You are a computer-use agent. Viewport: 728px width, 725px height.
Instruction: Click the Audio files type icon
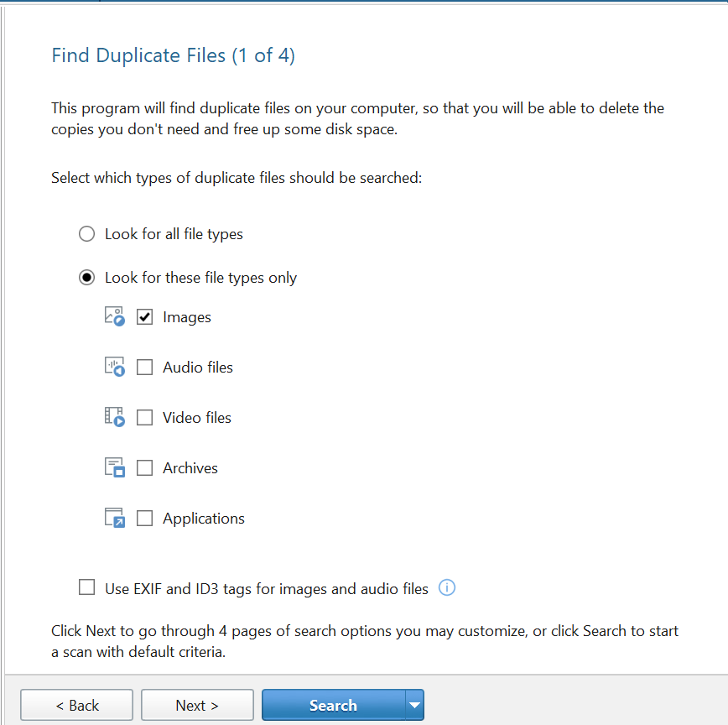(x=115, y=367)
